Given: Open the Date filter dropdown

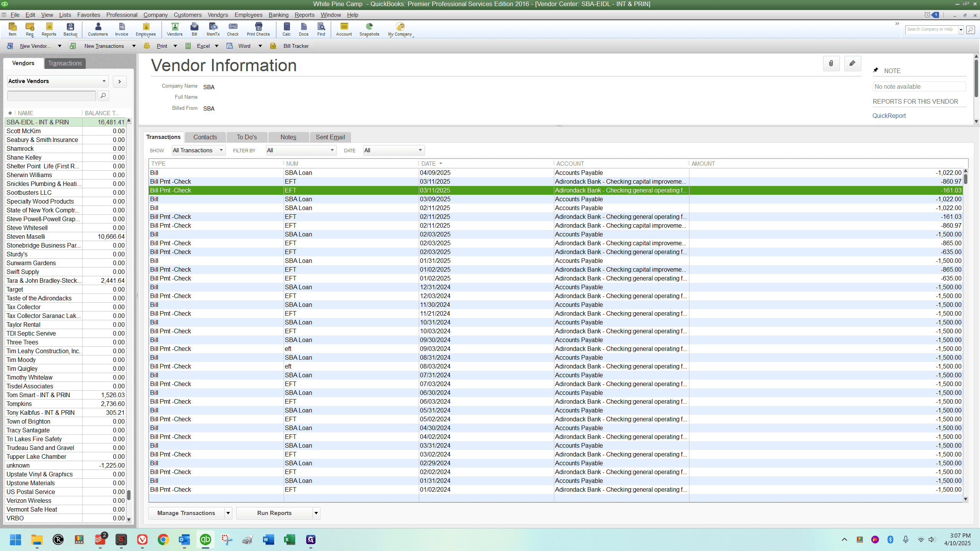Looking at the screenshot, I should point(394,150).
